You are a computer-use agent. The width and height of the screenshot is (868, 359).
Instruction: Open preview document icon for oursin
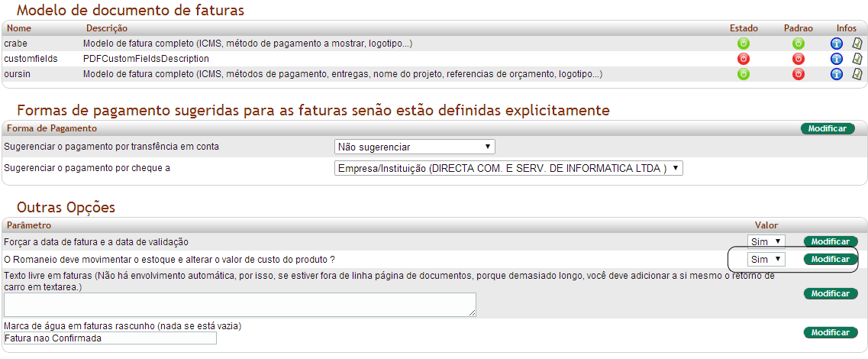[x=857, y=74]
